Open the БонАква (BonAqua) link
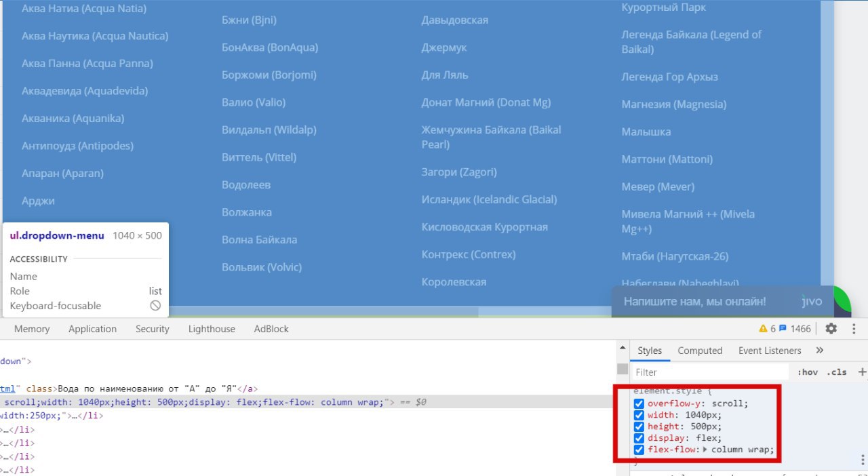This screenshot has width=868, height=476. 270,47
